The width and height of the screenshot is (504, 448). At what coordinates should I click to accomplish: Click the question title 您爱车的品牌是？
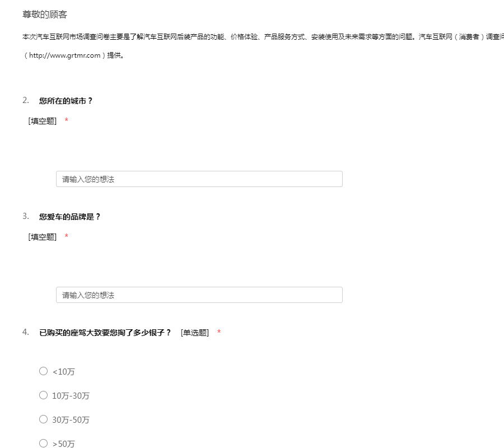pos(69,217)
